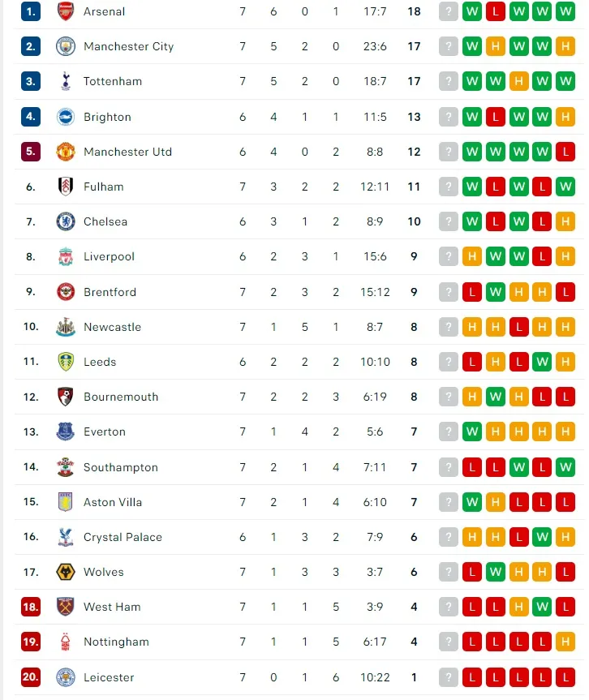Click the Wolves club crest
This screenshot has width=589, height=700.
tap(66, 572)
